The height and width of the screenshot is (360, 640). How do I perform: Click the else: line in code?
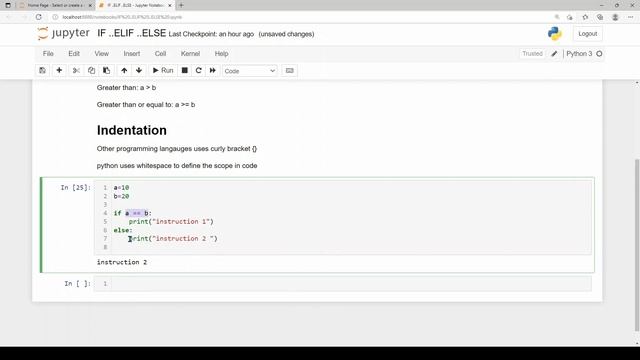123,230
